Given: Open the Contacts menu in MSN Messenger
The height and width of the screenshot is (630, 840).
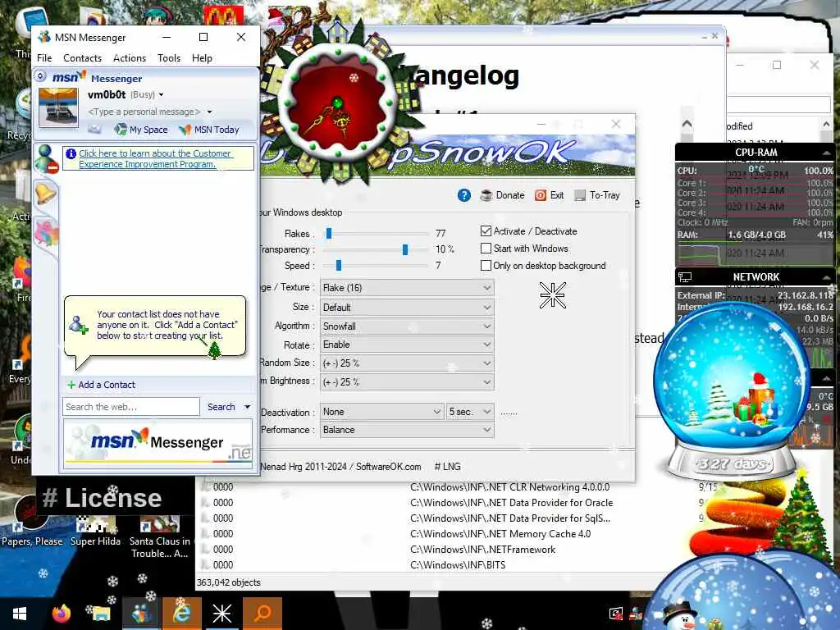Looking at the screenshot, I should [82, 58].
